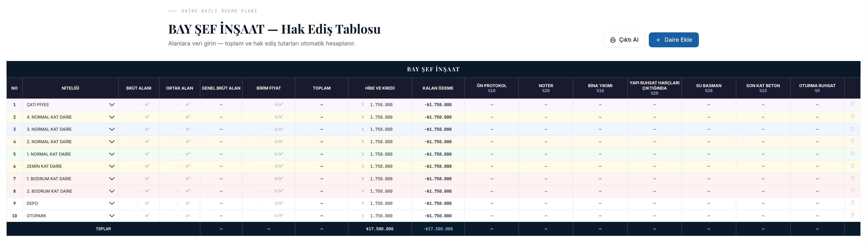
Task: Click Ortak Alan field of 4. NORMAL KAT DAİRE
Action: click(179, 117)
